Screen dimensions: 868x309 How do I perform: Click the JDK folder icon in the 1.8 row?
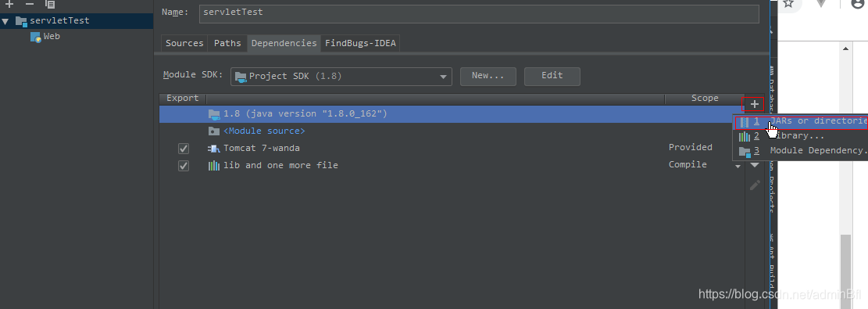[214, 114]
